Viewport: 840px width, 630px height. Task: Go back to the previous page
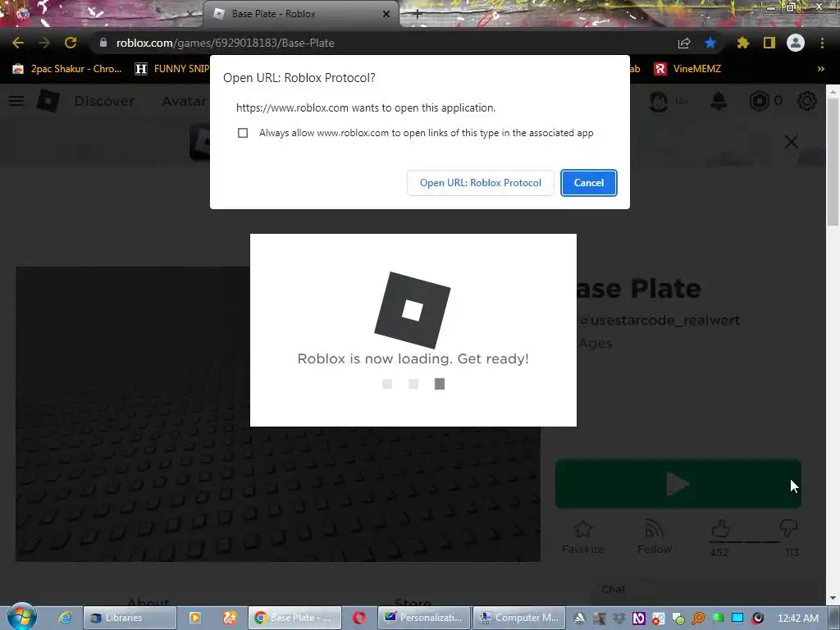point(18,43)
